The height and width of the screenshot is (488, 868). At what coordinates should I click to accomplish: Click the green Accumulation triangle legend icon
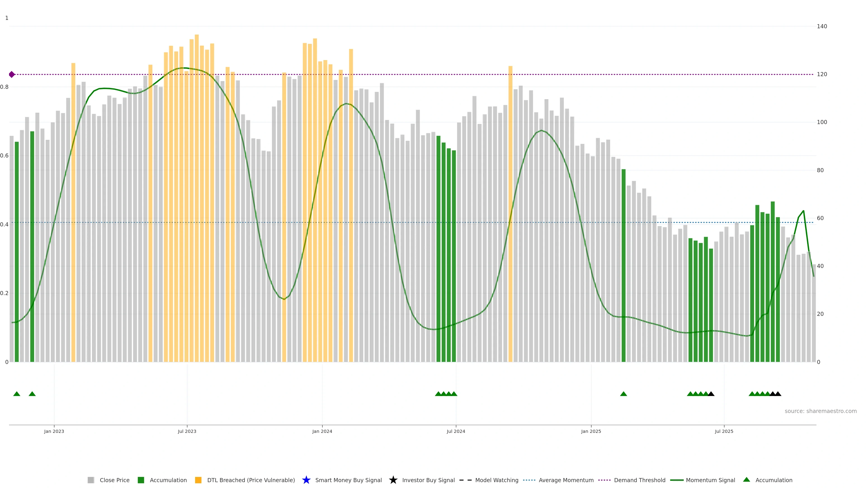pos(746,480)
